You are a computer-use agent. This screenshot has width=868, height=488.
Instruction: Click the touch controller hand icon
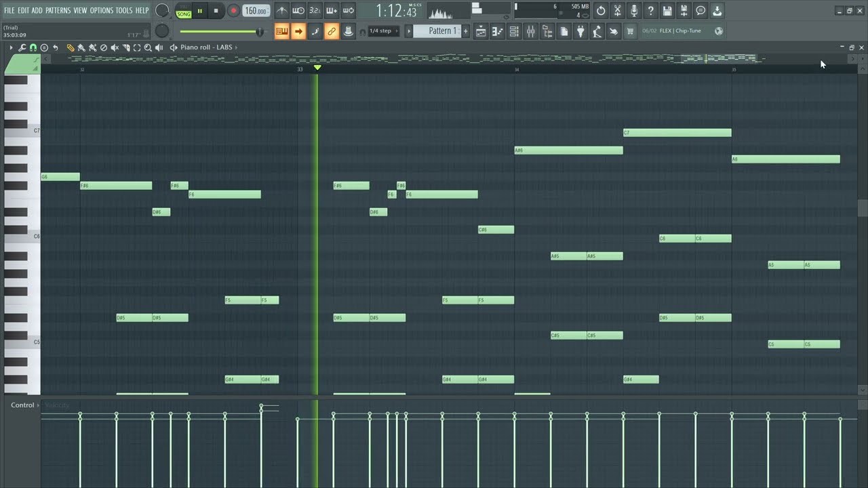coord(613,31)
